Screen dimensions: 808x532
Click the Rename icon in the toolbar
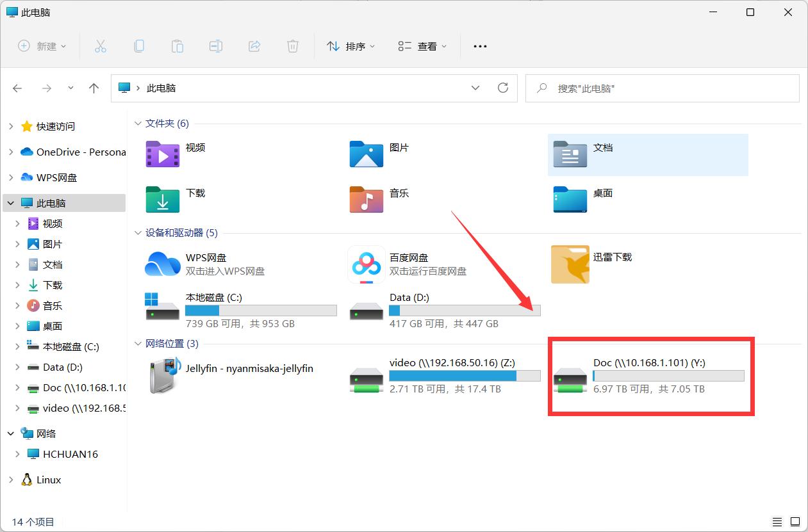tap(216, 45)
